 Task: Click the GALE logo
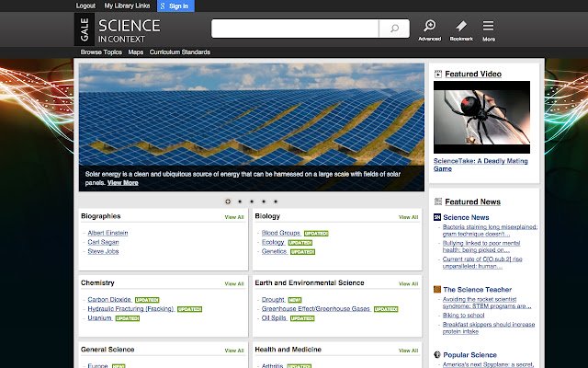point(85,29)
